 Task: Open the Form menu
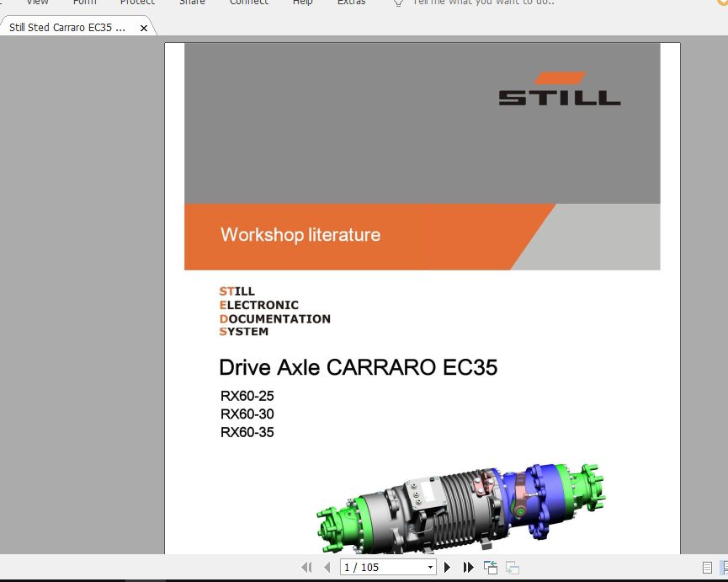tap(85, 3)
